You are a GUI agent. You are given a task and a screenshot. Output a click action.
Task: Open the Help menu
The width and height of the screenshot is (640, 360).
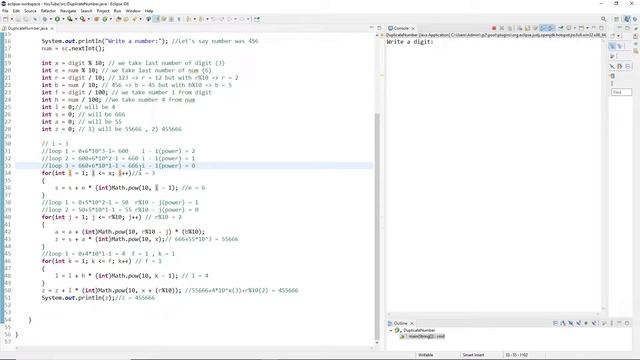pyautogui.click(x=149, y=11)
